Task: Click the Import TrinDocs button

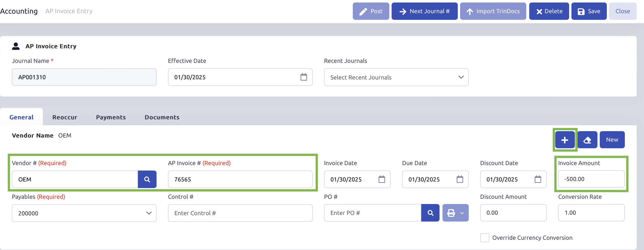Action: click(x=492, y=11)
